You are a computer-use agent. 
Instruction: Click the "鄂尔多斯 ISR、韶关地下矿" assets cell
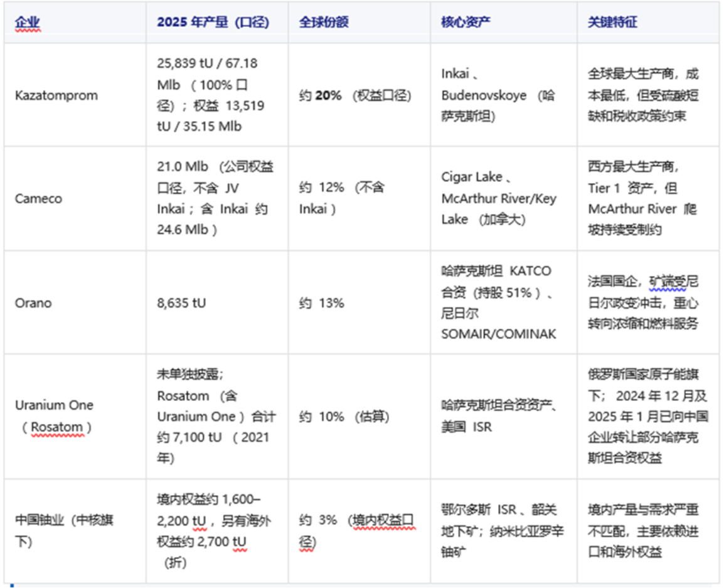504,531
